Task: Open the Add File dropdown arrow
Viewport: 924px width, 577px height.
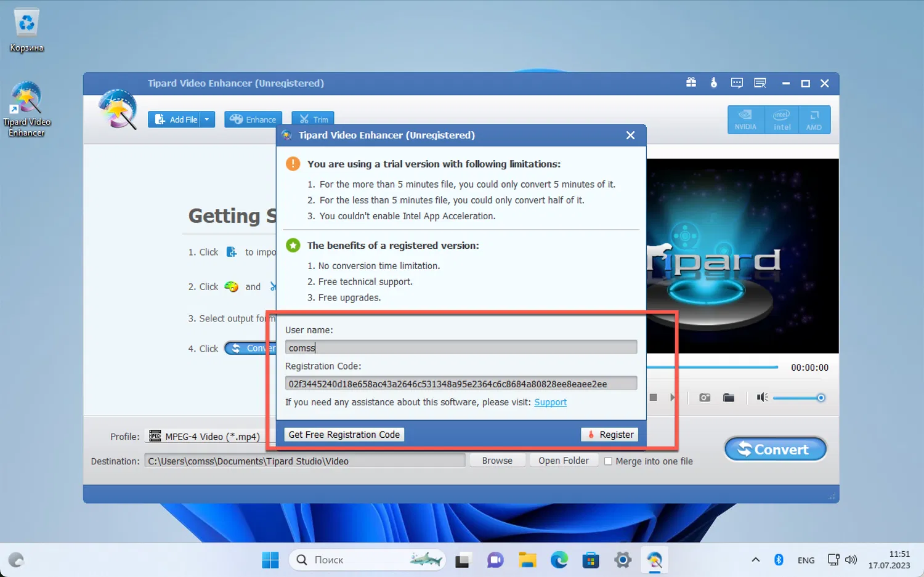Action: 207,119
